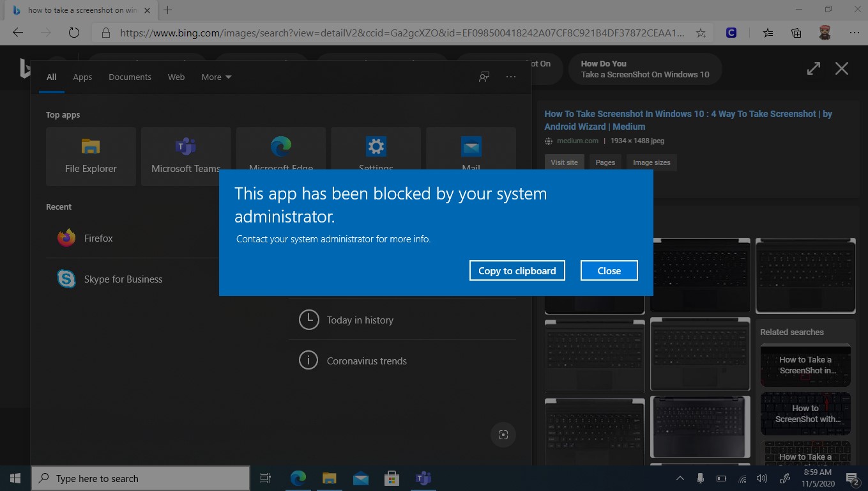Image resolution: width=868 pixels, height=491 pixels.
Task: Open the search panel options ellipsis
Action: tap(510, 77)
